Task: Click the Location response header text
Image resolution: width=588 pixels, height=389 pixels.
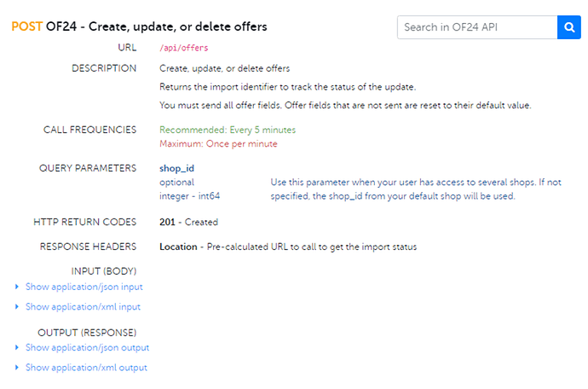Action: coord(288,247)
